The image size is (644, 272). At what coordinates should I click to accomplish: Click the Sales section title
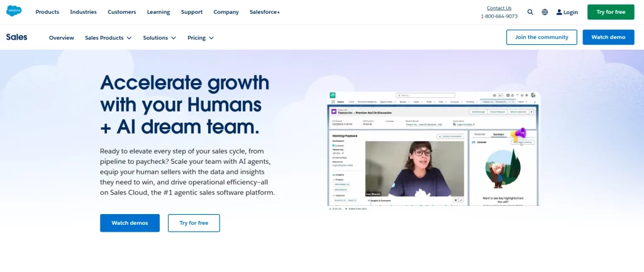[x=17, y=37]
